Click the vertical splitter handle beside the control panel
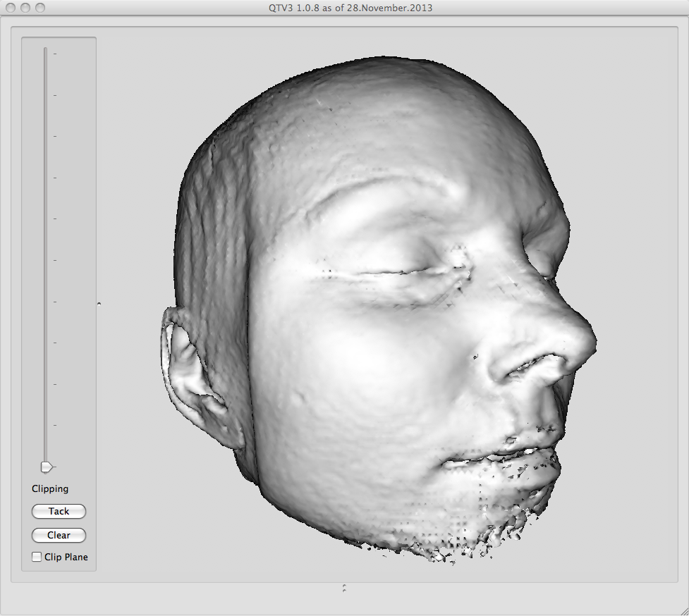The height and width of the screenshot is (616, 689). pyautogui.click(x=99, y=304)
